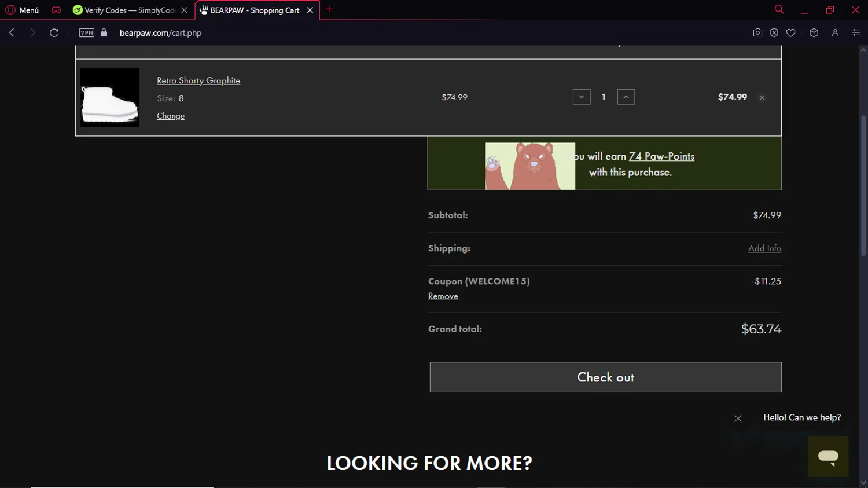Go back to previous page
The image size is (868, 488).
pyautogui.click(x=12, y=32)
